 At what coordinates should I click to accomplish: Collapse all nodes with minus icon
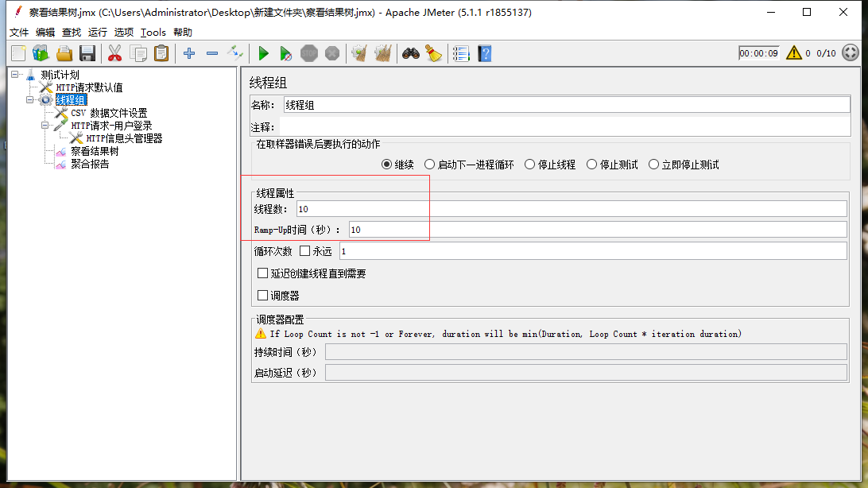pyautogui.click(x=212, y=54)
